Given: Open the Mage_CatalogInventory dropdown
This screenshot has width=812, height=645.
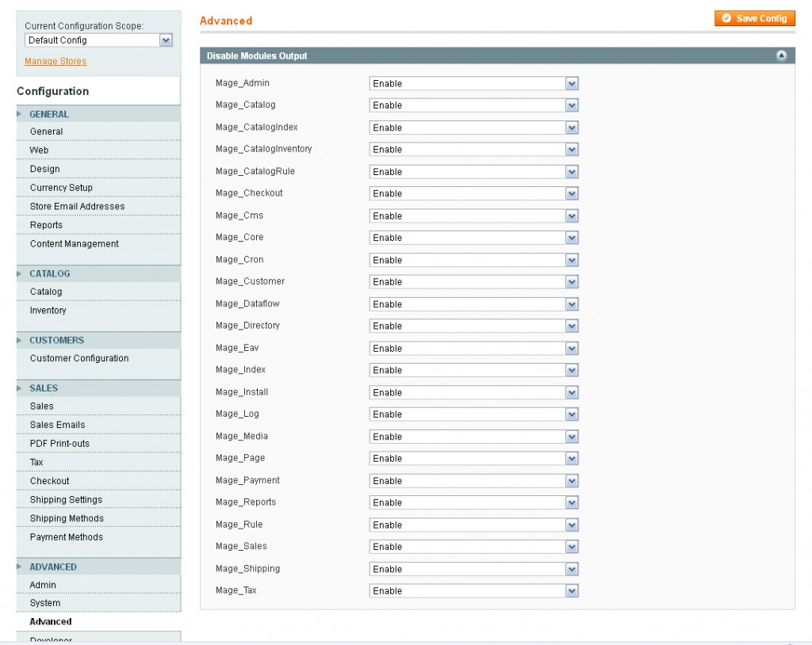Looking at the screenshot, I should tap(473, 149).
